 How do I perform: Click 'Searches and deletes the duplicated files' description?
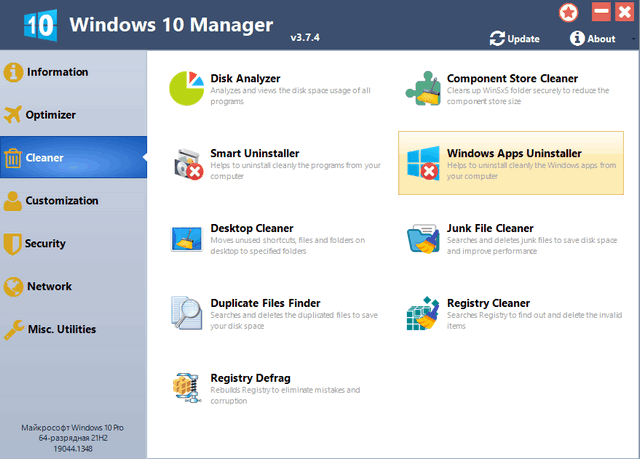tap(294, 320)
